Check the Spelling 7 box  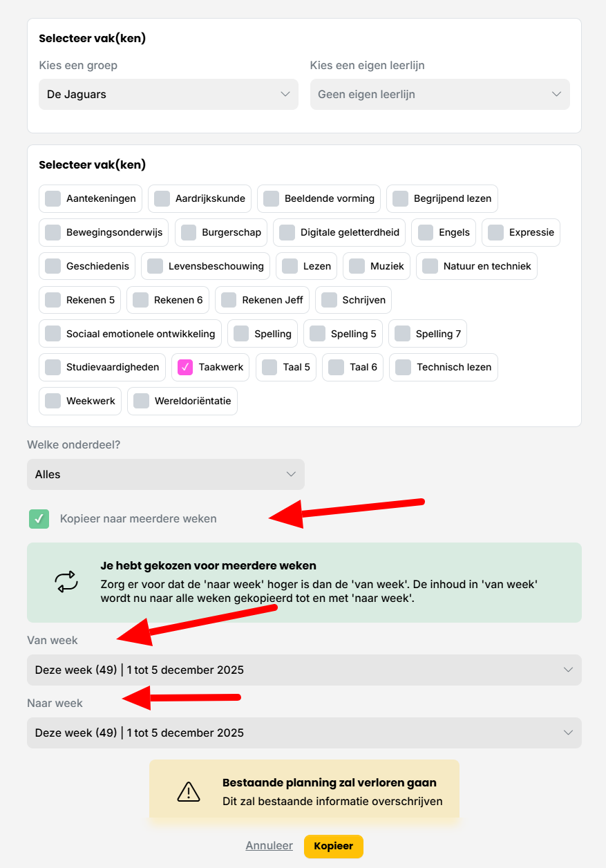[x=402, y=334]
